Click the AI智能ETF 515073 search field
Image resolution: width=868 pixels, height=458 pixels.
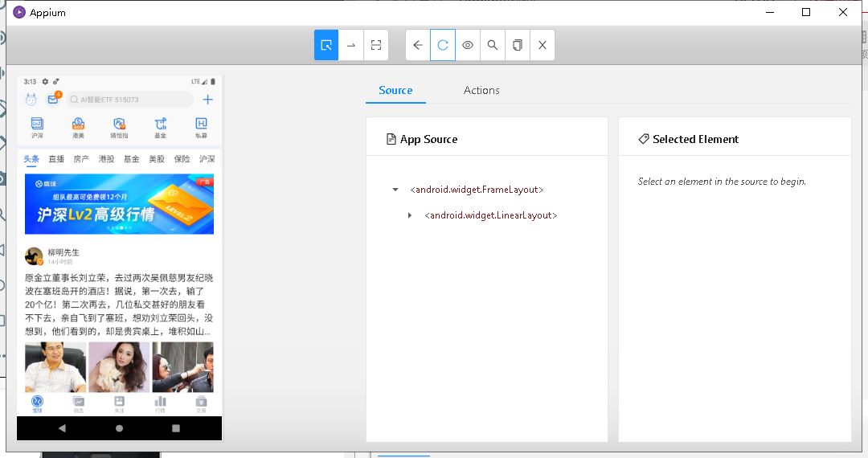pyautogui.click(x=130, y=100)
